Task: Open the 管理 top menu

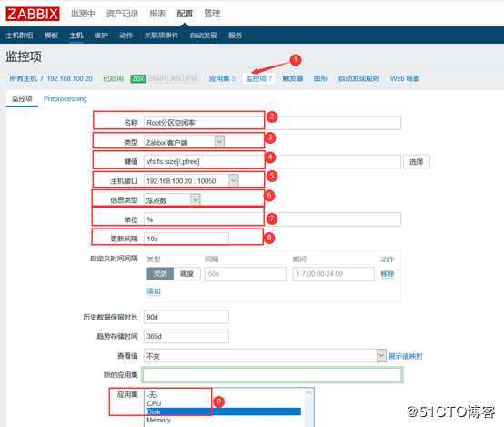Action: click(212, 14)
